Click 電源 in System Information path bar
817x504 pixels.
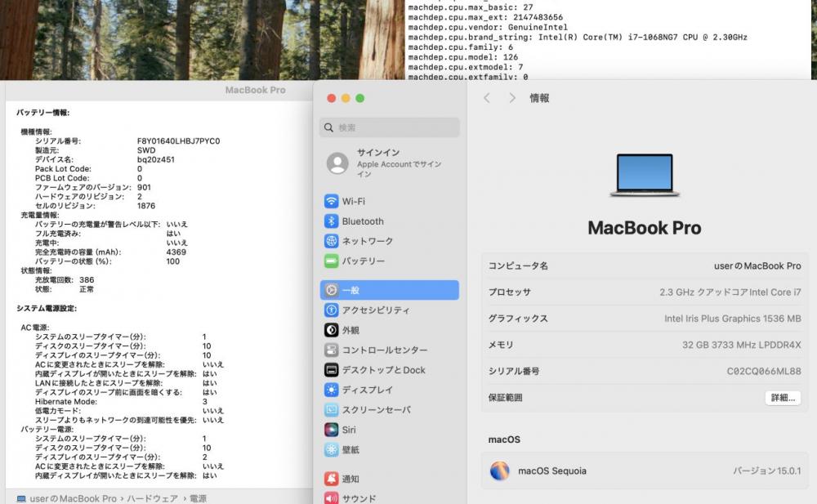[x=198, y=499]
